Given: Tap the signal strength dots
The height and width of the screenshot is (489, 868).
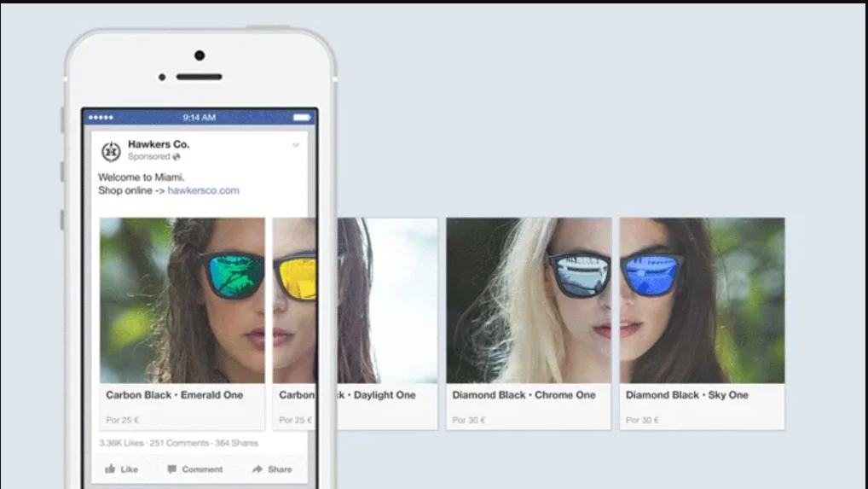Looking at the screenshot, I should (x=101, y=118).
